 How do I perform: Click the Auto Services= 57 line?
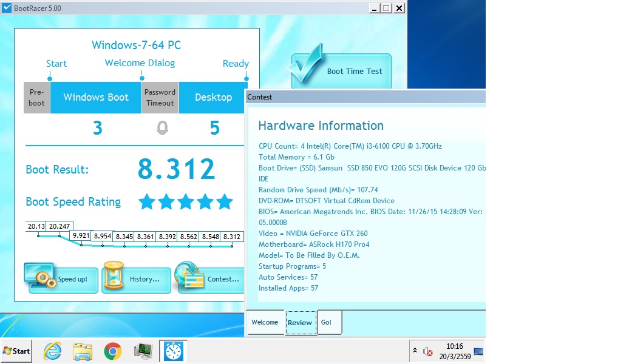tap(288, 277)
